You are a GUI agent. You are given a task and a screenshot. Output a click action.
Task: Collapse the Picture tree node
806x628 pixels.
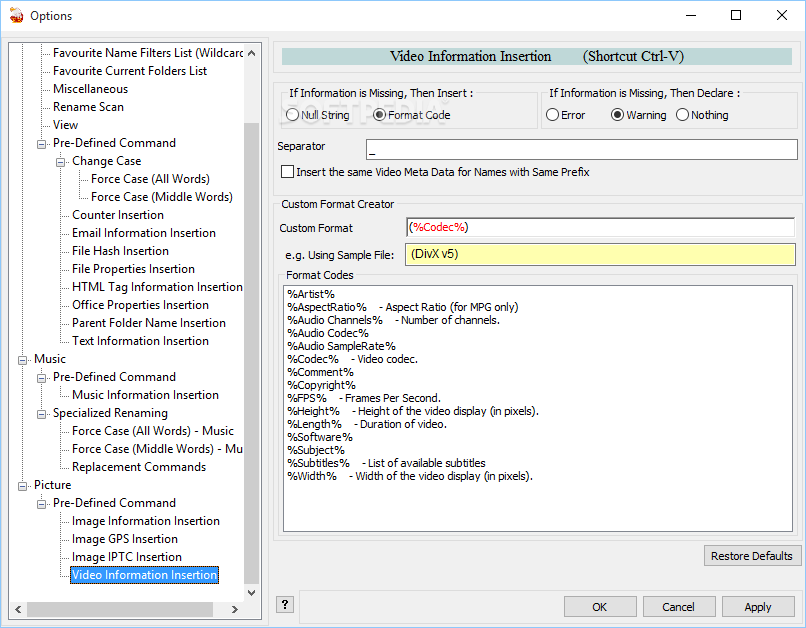pyautogui.click(x=22, y=486)
